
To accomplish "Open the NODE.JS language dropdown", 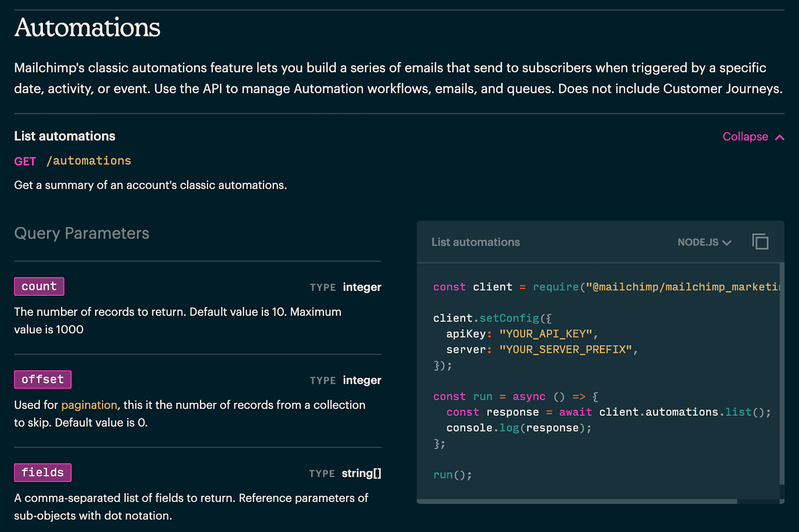I will pyautogui.click(x=704, y=242).
